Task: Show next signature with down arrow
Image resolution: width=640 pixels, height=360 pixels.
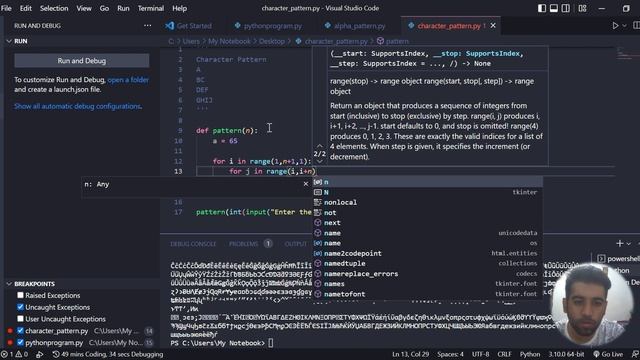Action: 320,161
